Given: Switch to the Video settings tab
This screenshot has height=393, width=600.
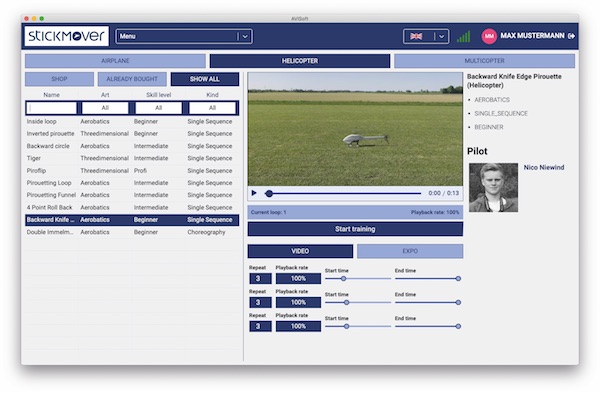Looking at the screenshot, I should point(300,251).
